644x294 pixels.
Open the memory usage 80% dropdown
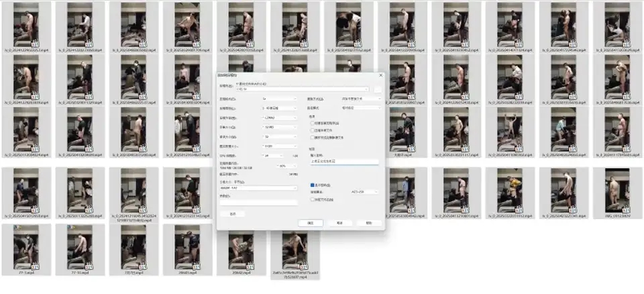point(286,165)
